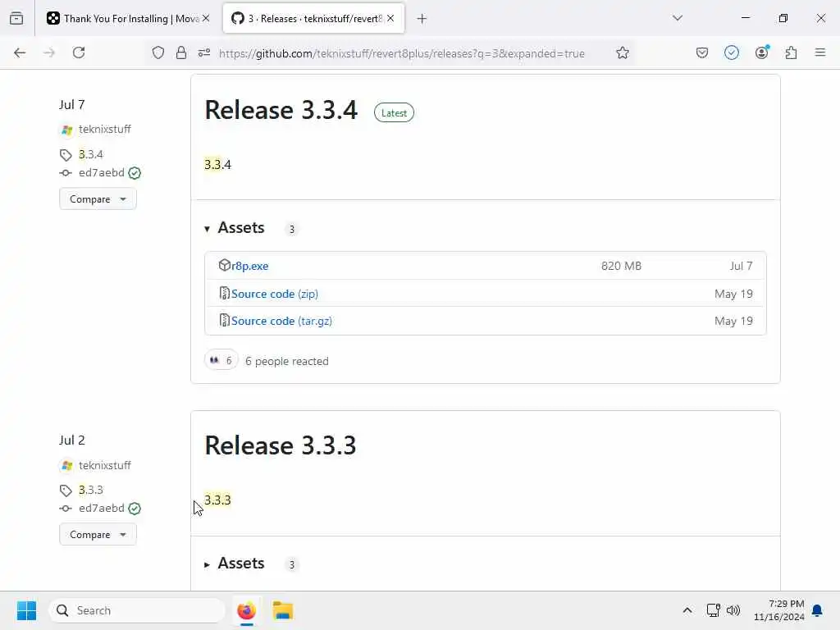Click the taskbar Search box
The height and width of the screenshot is (630, 840).
click(x=137, y=610)
